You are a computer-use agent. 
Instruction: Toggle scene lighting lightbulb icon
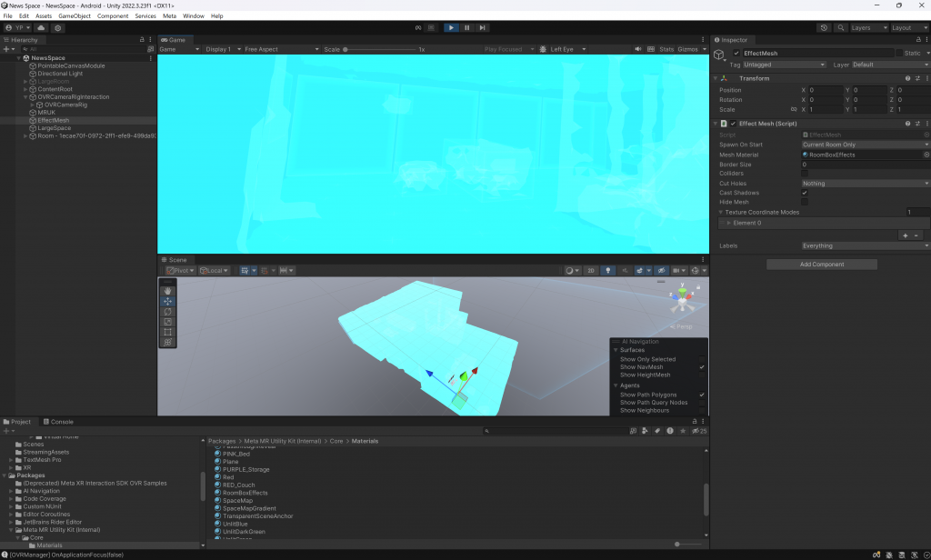click(607, 270)
